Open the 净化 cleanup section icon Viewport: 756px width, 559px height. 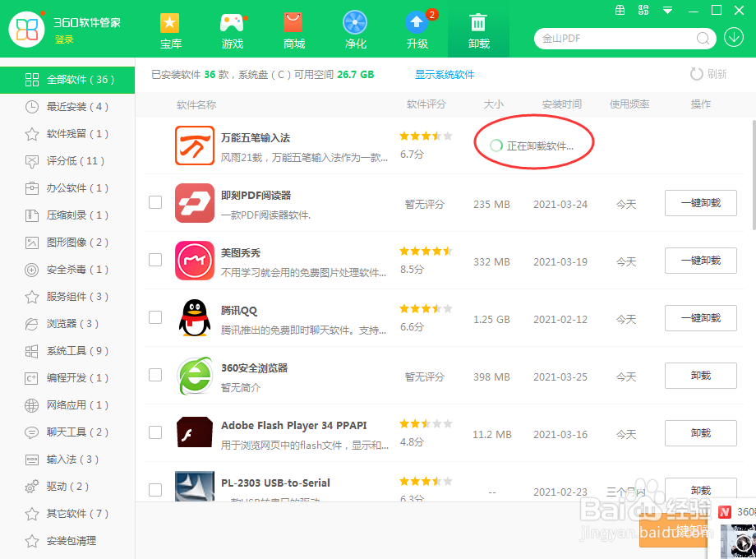pos(355,22)
